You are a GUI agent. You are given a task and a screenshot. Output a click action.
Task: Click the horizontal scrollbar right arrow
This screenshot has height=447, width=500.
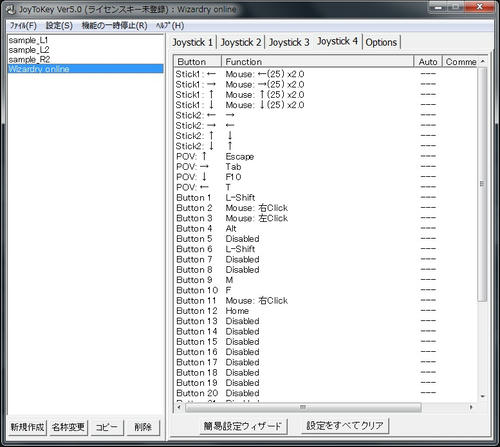click(471, 407)
